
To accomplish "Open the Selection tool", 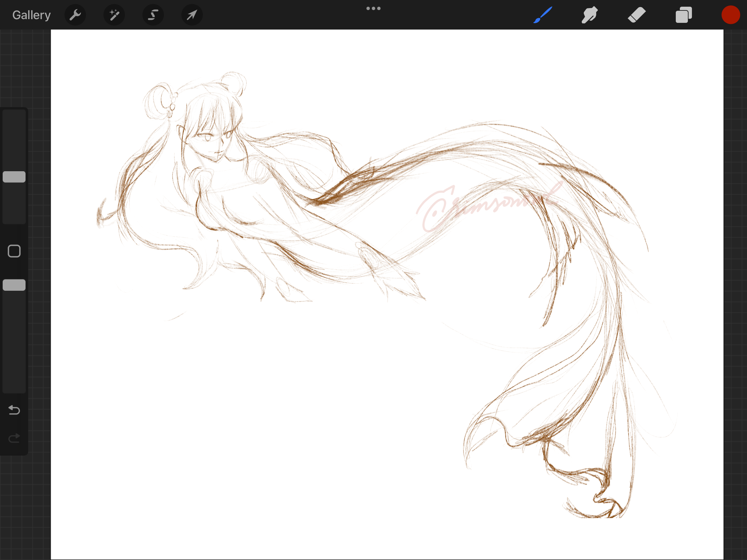I will pos(153,15).
